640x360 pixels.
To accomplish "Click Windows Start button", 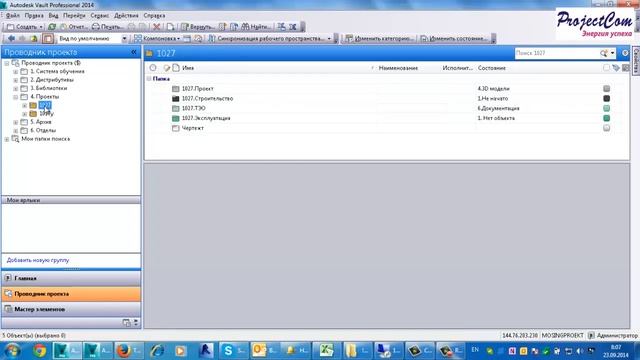I will tap(12, 351).
